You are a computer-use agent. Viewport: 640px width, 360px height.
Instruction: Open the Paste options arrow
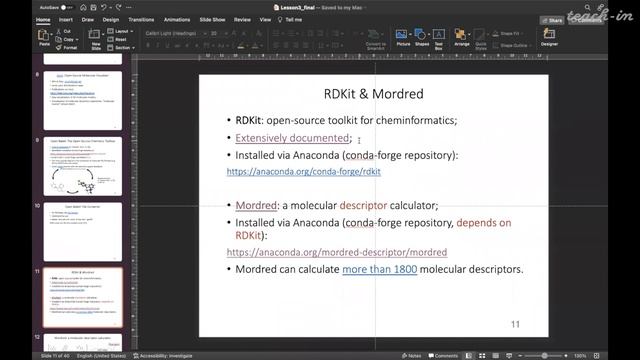(51, 35)
